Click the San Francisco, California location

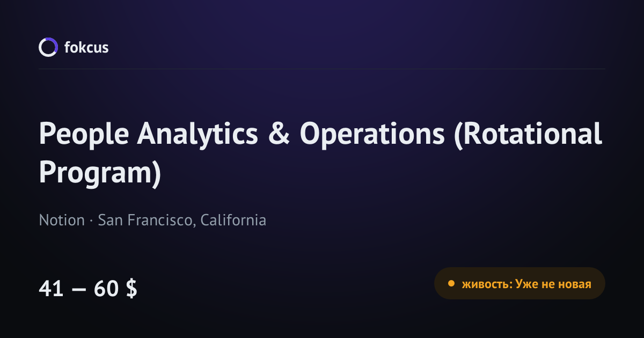pyautogui.click(x=182, y=221)
